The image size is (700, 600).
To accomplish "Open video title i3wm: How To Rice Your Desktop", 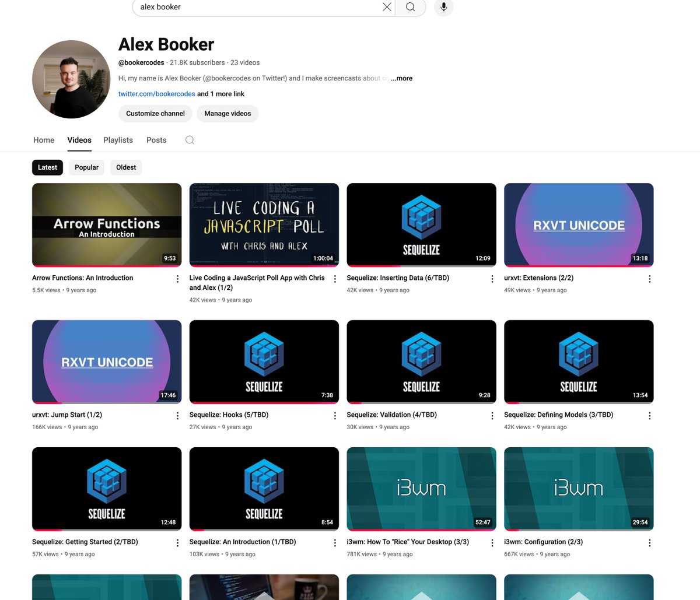I will tap(408, 542).
